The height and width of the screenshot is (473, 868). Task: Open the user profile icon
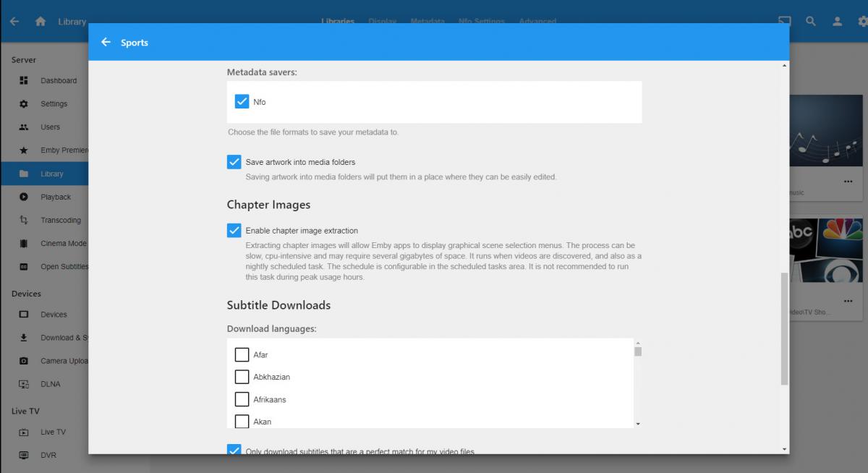coord(837,22)
